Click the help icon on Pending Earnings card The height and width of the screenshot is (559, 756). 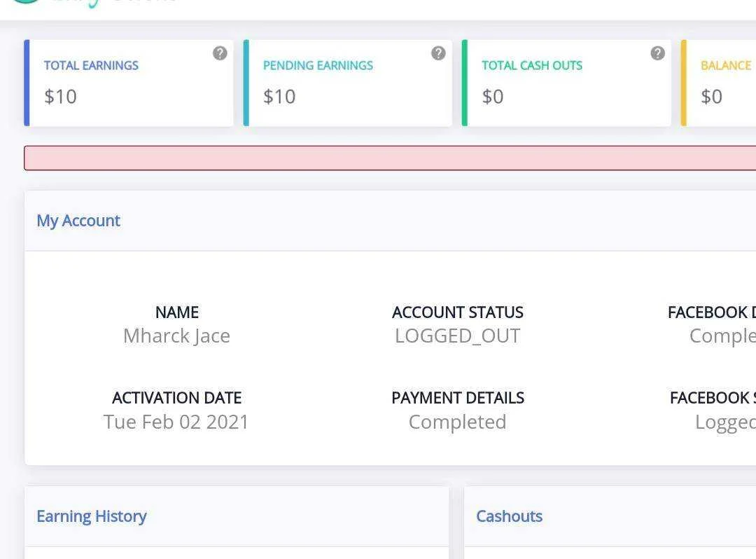coord(438,53)
